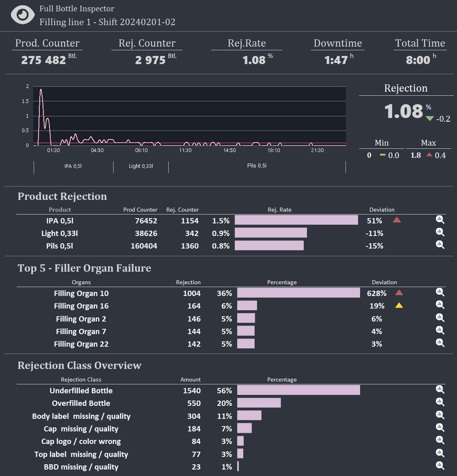Select the IPA 0,5l segment below the chart
The width and height of the screenshot is (457, 476).
click(73, 167)
